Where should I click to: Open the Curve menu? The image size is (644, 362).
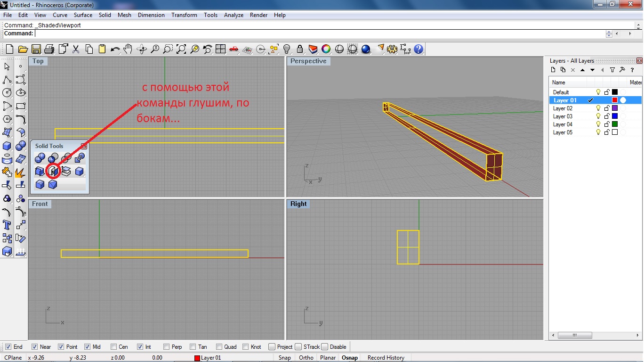[60, 15]
